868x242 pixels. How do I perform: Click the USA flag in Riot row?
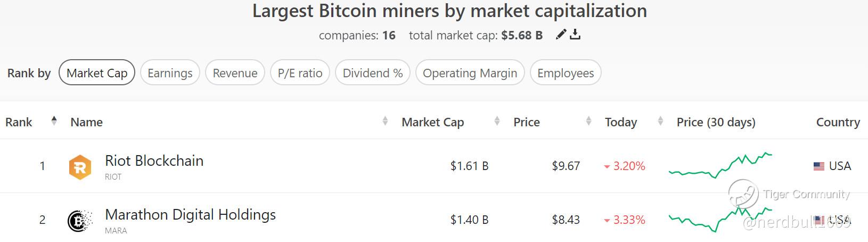(x=819, y=166)
